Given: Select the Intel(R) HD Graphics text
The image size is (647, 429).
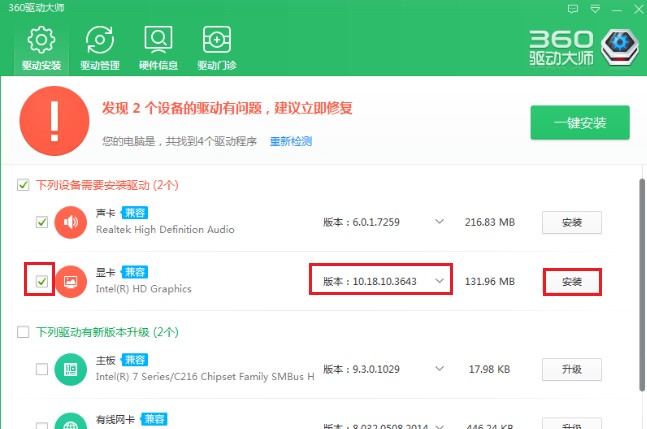Looking at the screenshot, I should [x=144, y=289].
